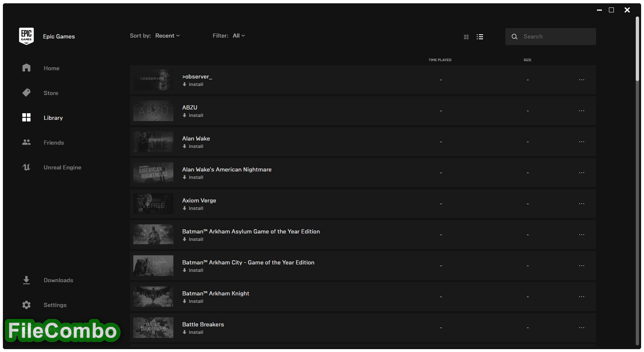Click the ABZU thumbnail

(153, 111)
